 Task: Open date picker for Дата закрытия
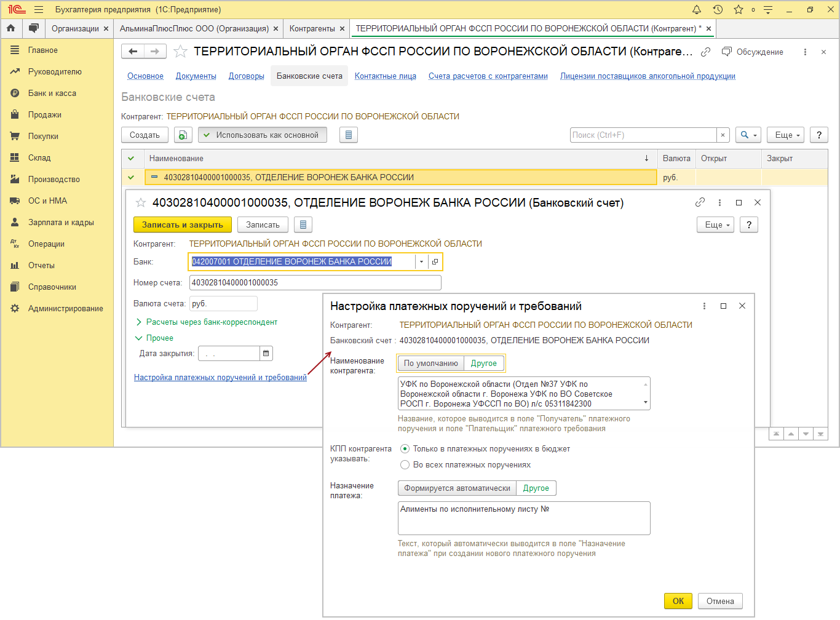tap(266, 354)
